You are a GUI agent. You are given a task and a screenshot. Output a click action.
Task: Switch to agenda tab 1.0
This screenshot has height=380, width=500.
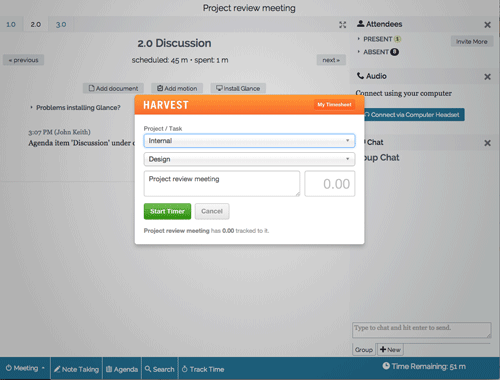coord(11,24)
